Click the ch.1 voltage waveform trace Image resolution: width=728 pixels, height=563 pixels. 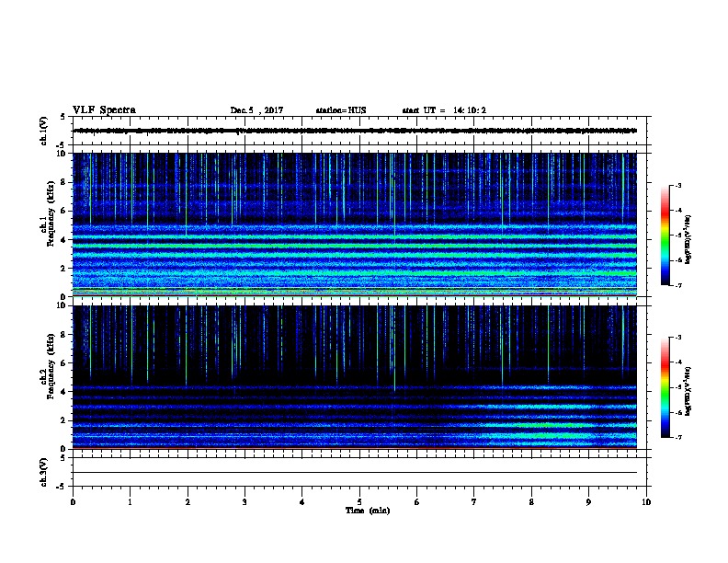[355, 131]
